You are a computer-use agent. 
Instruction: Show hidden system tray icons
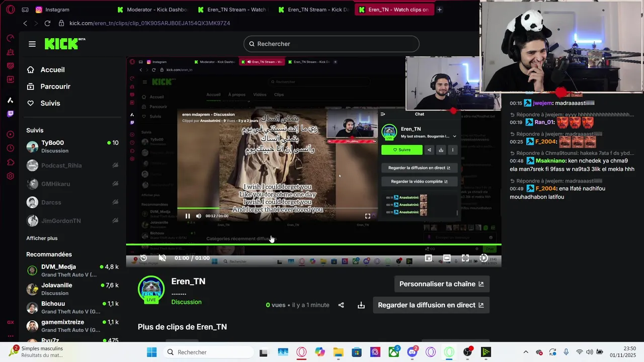point(526,352)
